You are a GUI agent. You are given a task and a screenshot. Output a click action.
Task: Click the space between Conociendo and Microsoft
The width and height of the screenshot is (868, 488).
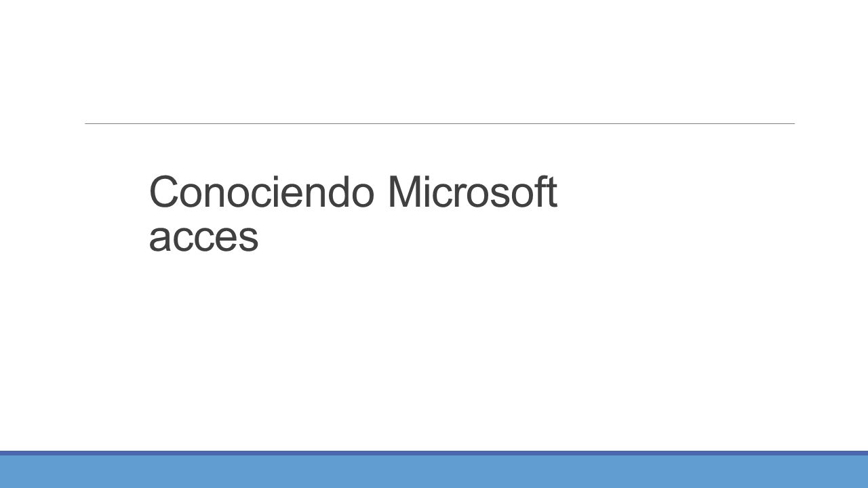[380, 192]
